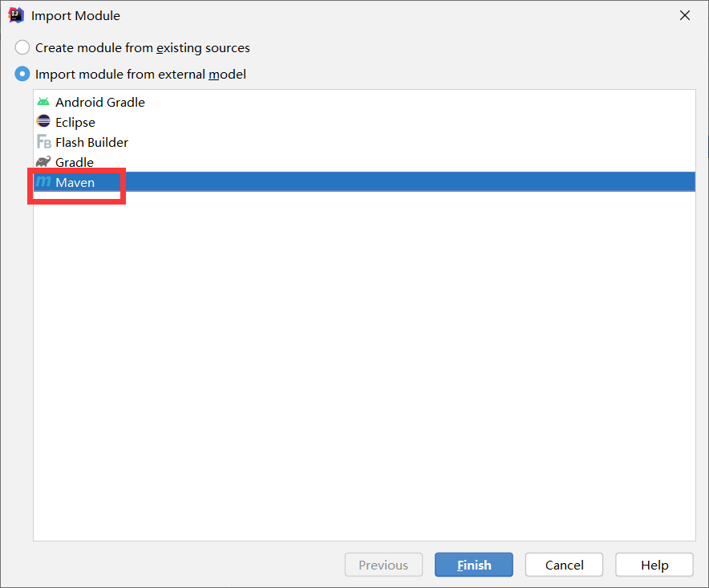This screenshot has width=709, height=588.
Task: Choose Eclipse as external model
Action: [364, 122]
